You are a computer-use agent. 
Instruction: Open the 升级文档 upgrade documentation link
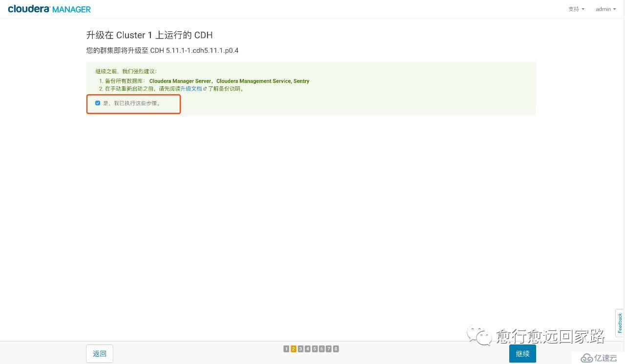(x=191, y=89)
